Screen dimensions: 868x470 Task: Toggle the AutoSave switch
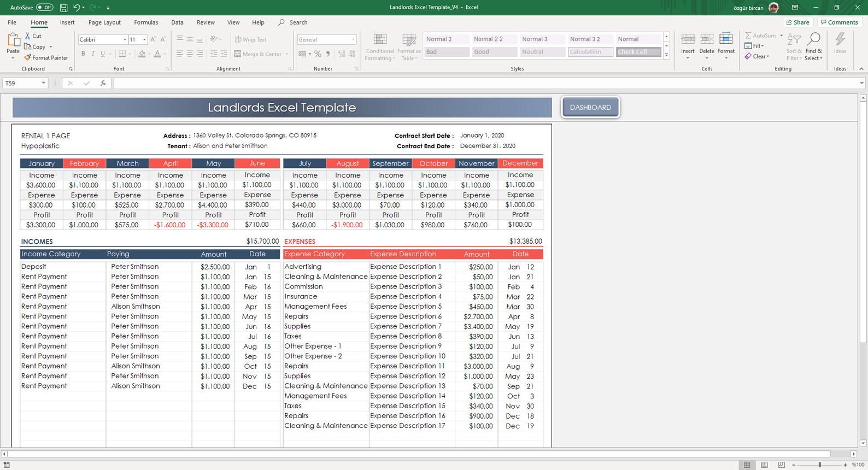coord(45,8)
